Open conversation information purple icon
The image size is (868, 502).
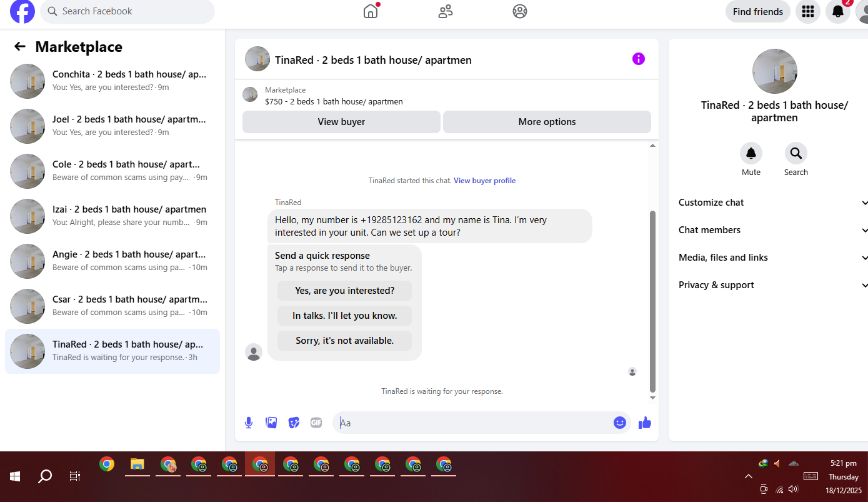[x=638, y=59]
